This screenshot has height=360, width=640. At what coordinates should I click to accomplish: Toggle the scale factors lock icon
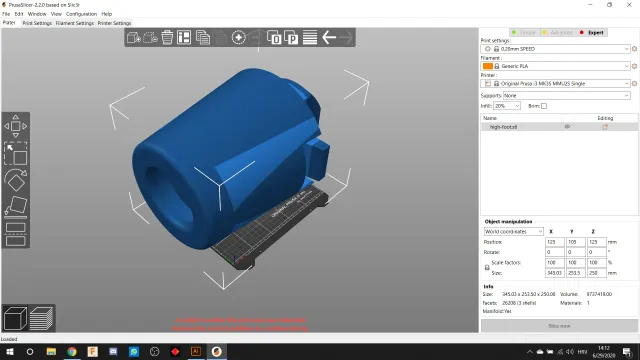(487, 268)
